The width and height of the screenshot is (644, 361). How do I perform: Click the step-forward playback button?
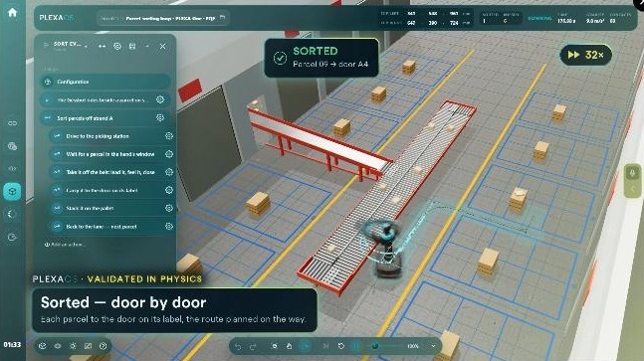tap(325, 346)
